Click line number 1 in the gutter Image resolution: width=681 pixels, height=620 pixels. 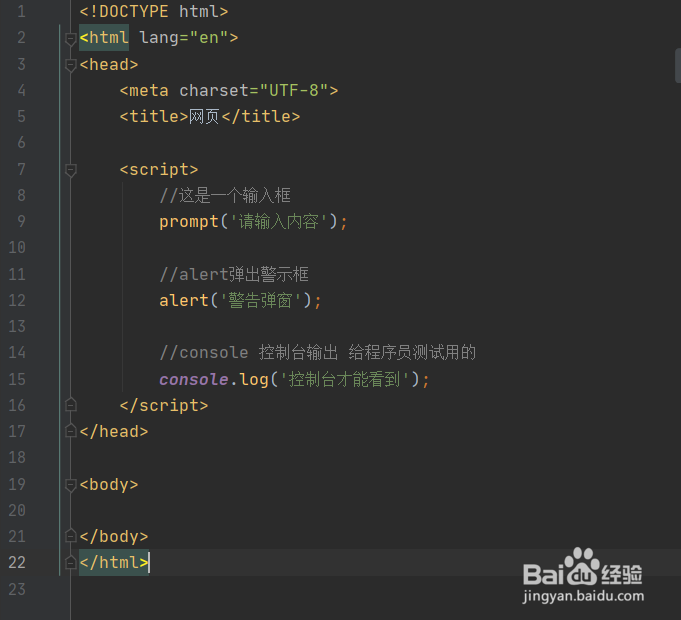click(21, 12)
